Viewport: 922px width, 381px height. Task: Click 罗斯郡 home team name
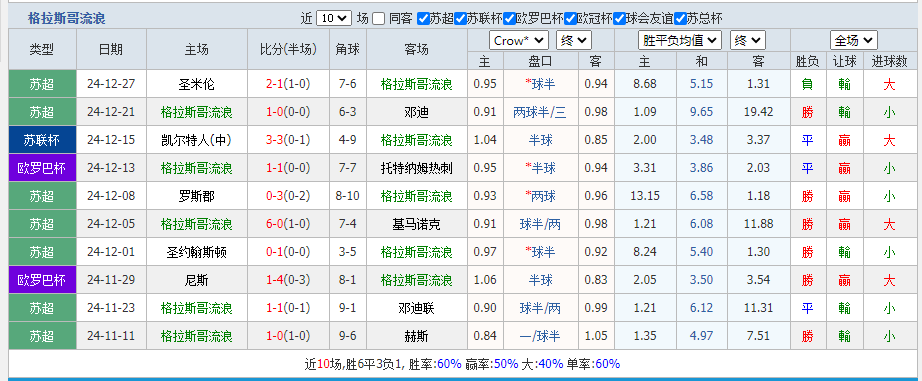(197, 196)
